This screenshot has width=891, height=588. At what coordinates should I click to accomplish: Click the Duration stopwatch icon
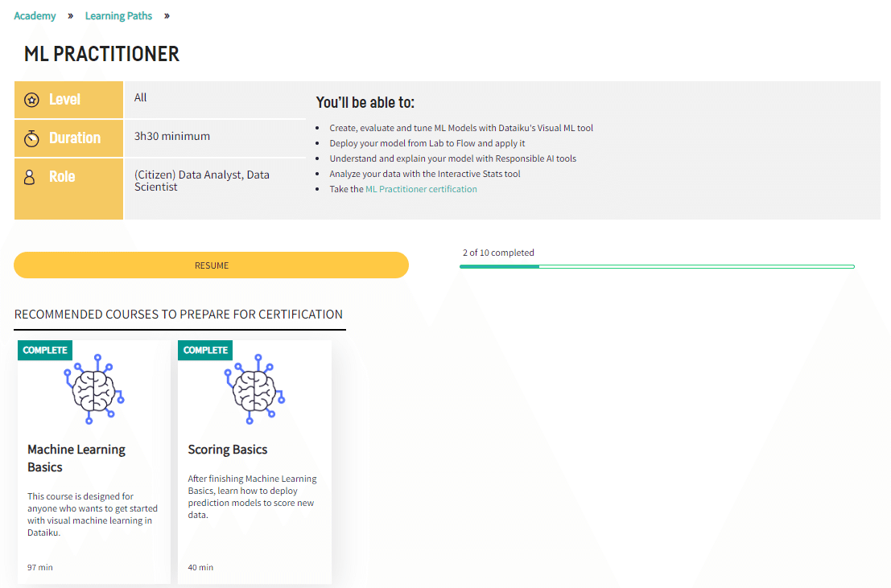point(31,138)
